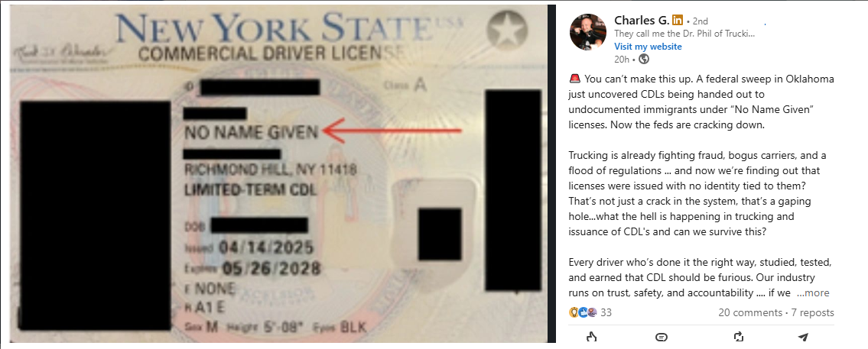This screenshot has height=349, width=868.
Task: Click the red arrow in license photo
Action: click(392, 131)
